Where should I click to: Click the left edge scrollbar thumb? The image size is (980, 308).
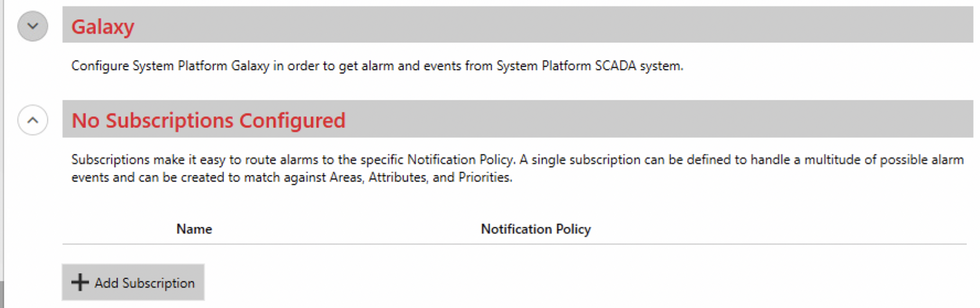point(2,294)
